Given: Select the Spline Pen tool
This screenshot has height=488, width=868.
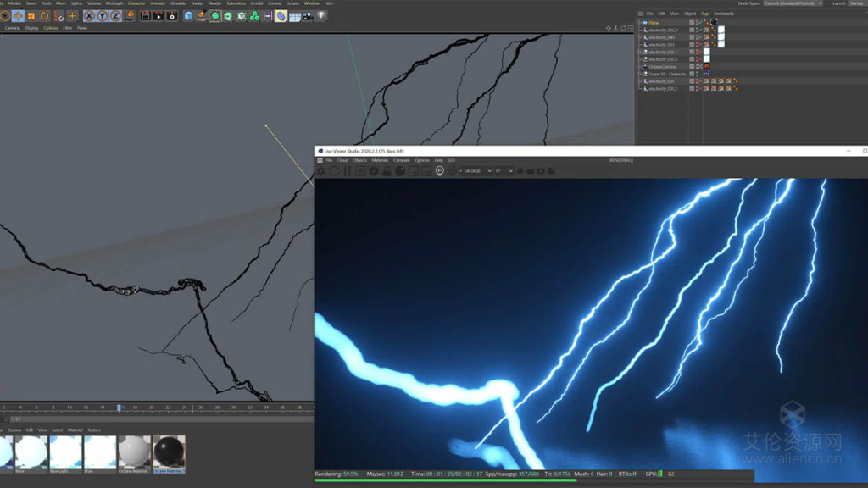Looking at the screenshot, I should [202, 16].
